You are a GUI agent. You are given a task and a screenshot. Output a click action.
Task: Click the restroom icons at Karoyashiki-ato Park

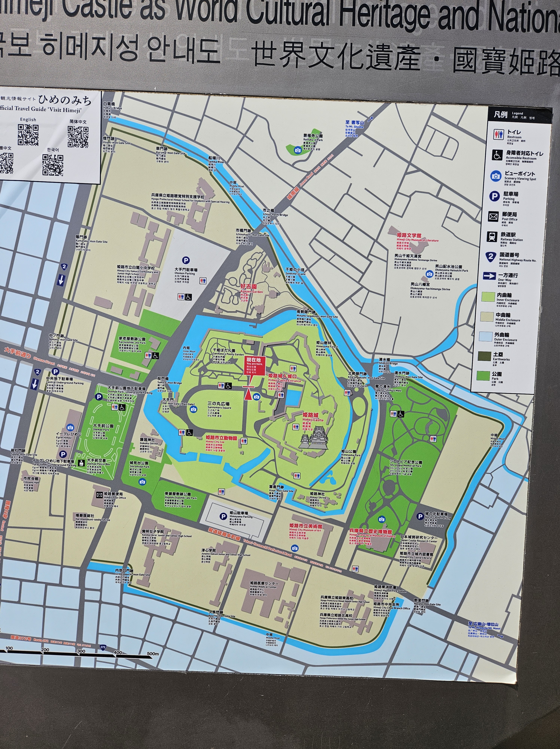[x=152, y=356]
